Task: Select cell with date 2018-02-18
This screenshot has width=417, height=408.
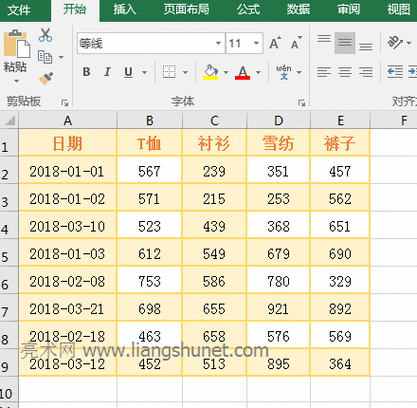Action: click(68, 335)
